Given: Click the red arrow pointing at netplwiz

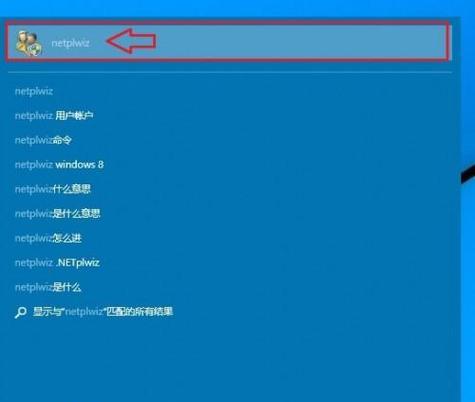Looking at the screenshot, I should (131, 41).
